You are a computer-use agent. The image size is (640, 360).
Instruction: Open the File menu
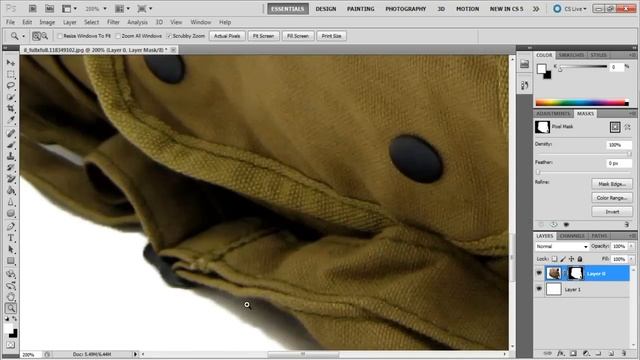pyautogui.click(x=10, y=22)
